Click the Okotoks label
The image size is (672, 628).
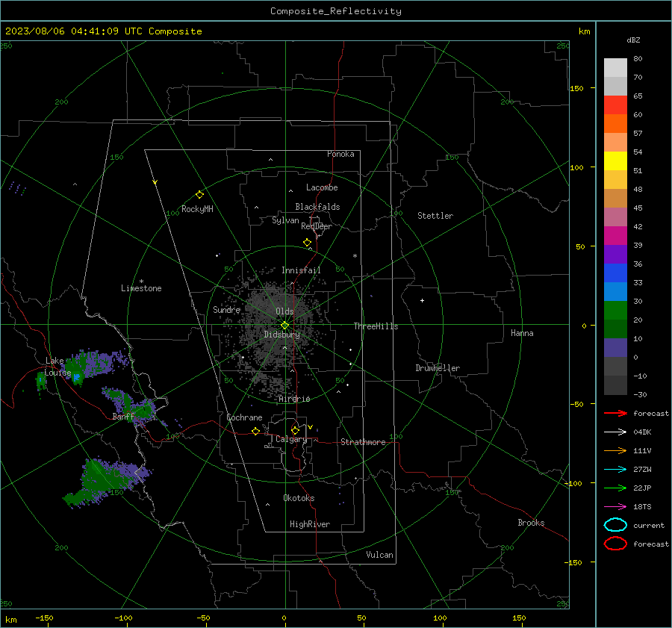tap(299, 498)
